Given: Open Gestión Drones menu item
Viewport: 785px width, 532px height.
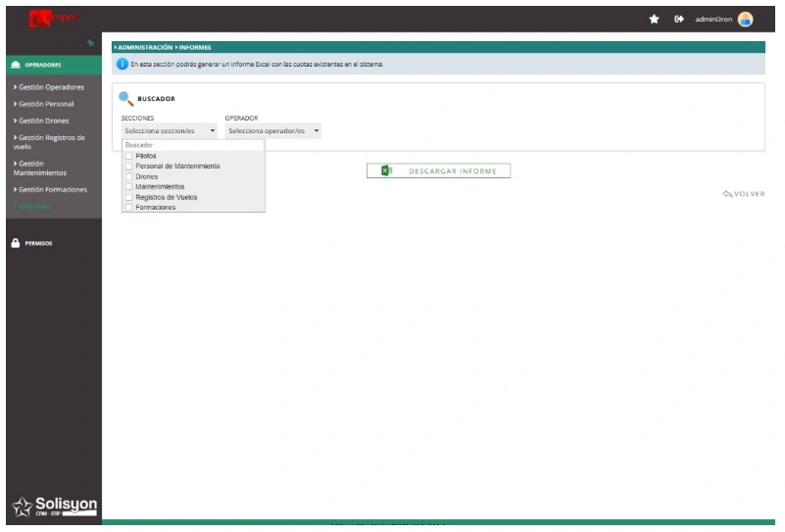Looking at the screenshot, I should [x=43, y=121].
